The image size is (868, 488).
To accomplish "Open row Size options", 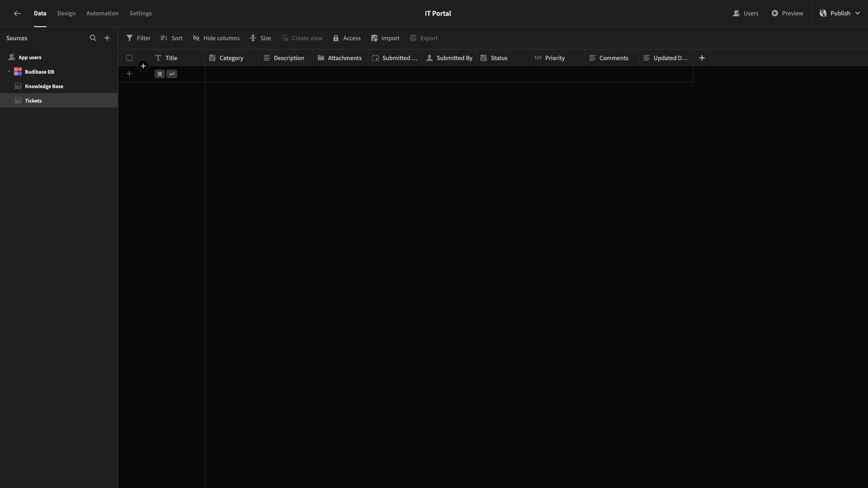I will [x=260, y=38].
